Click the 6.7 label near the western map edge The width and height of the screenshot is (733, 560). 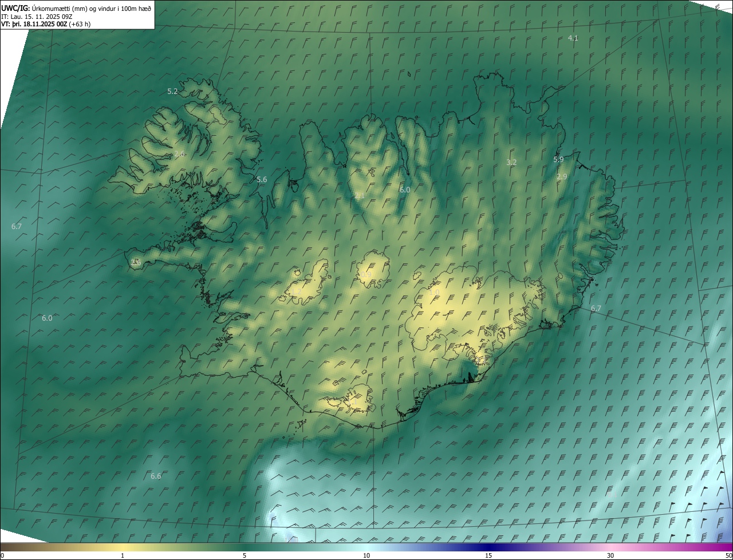17,226
